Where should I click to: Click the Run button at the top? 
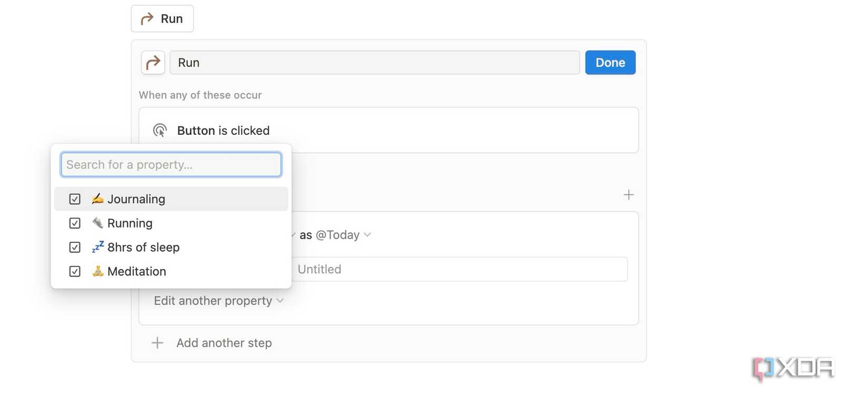pos(162,18)
